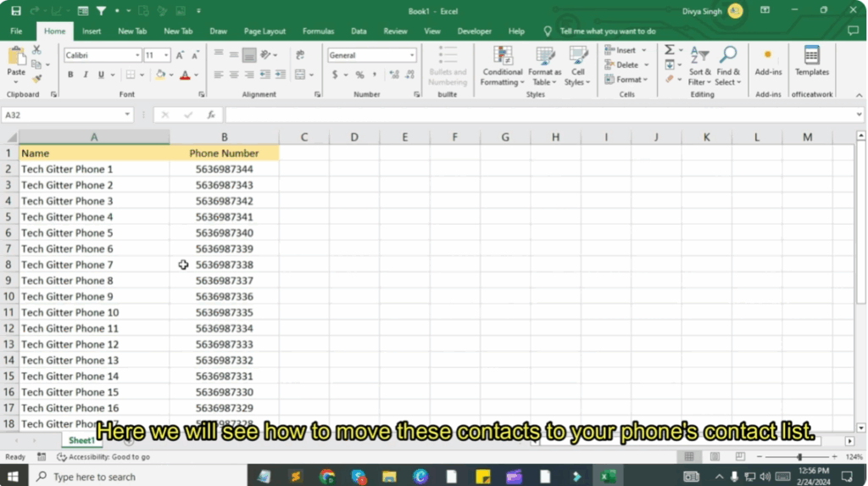Viewport: 868px width, 486px height.
Task: Toggle Align Left alignment
Action: (x=219, y=75)
